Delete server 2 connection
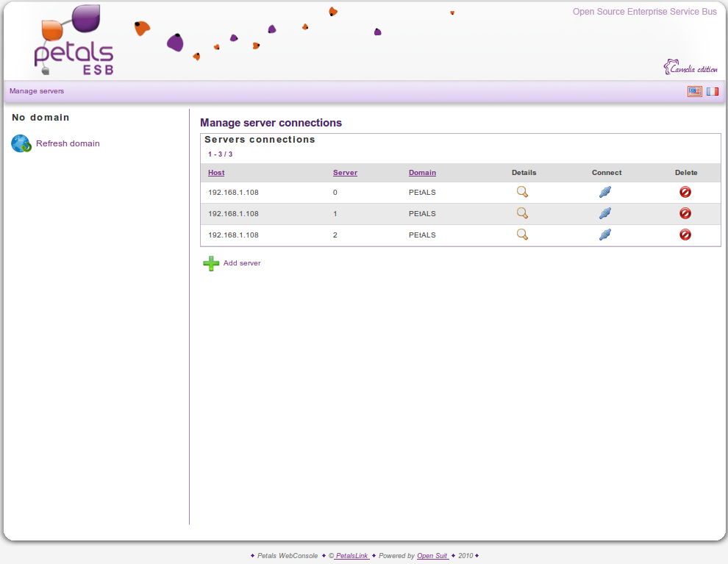This screenshot has height=564, width=728. (685, 235)
